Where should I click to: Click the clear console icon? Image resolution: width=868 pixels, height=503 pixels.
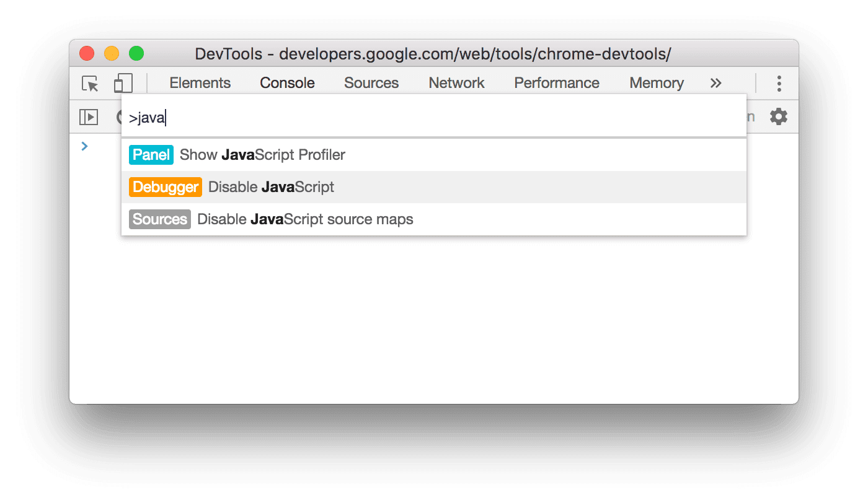(122, 116)
